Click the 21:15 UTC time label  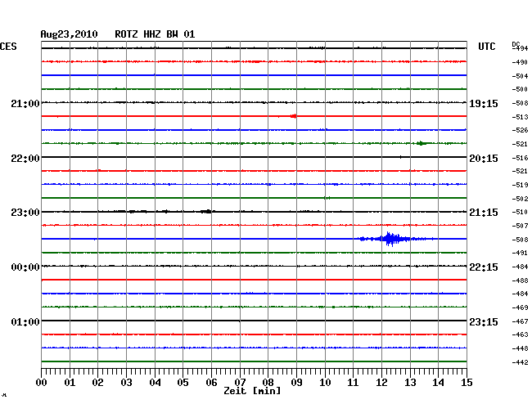(484, 213)
